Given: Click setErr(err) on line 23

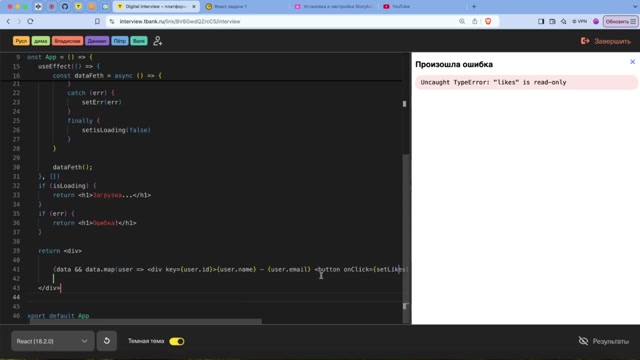Looking at the screenshot, I should pyautogui.click(x=102, y=102).
